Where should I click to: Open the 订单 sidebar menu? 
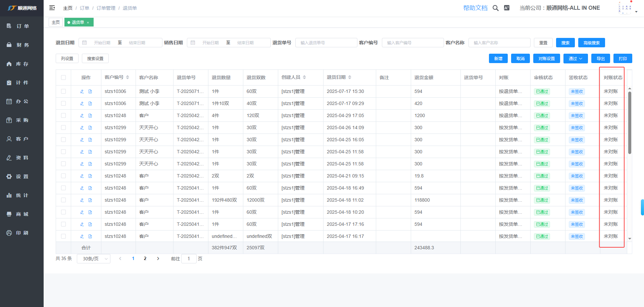(22, 26)
